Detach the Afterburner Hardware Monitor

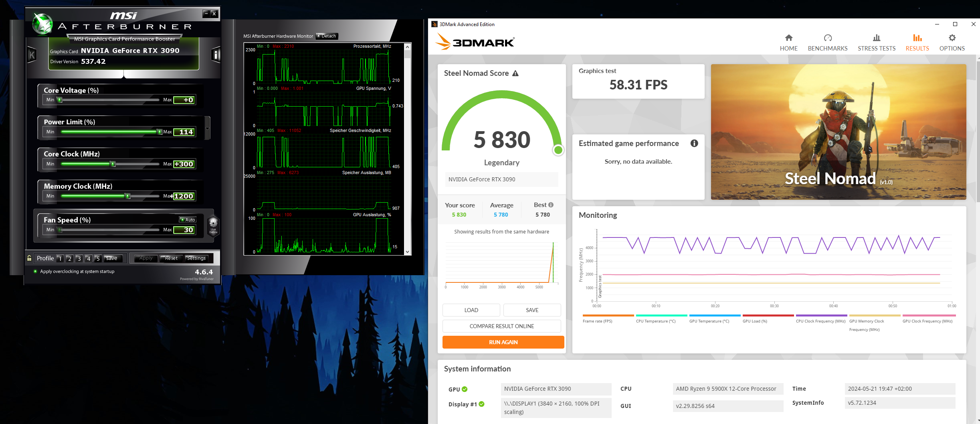click(327, 36)
